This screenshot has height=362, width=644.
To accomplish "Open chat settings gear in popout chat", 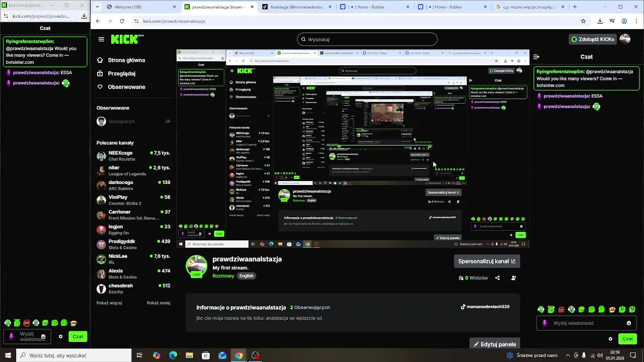I will pyautogui.click(x=61, y=336).
